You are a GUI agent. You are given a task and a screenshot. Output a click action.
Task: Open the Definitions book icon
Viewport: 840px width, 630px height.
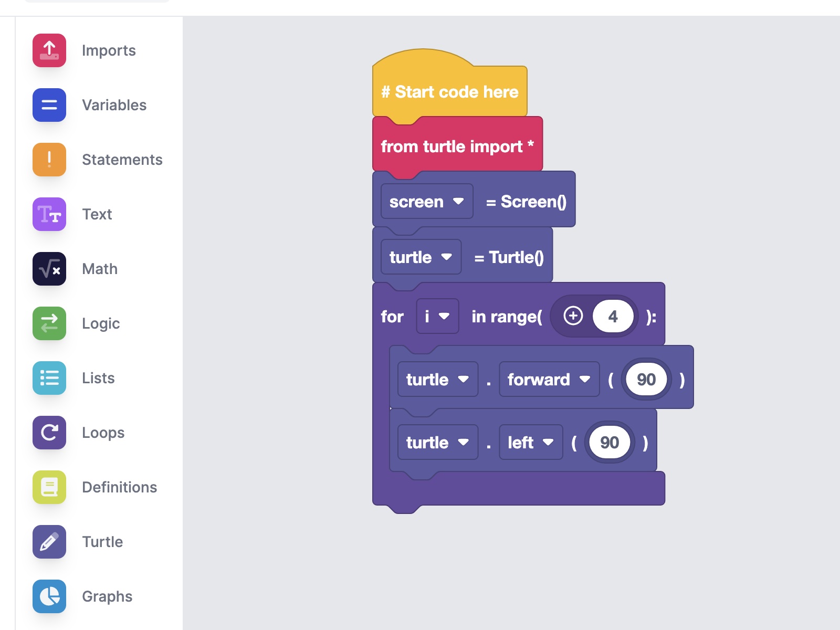tap(49, 487)
